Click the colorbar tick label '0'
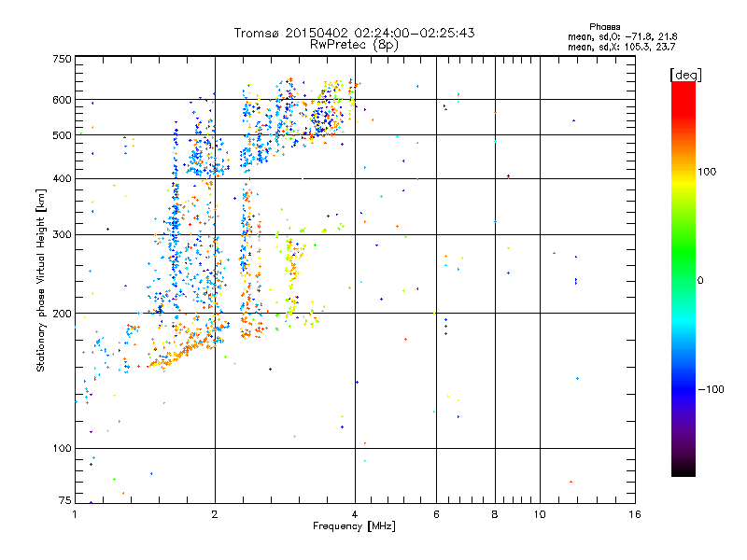The height and width of the screenshot is (560, 747). [700, 281]
